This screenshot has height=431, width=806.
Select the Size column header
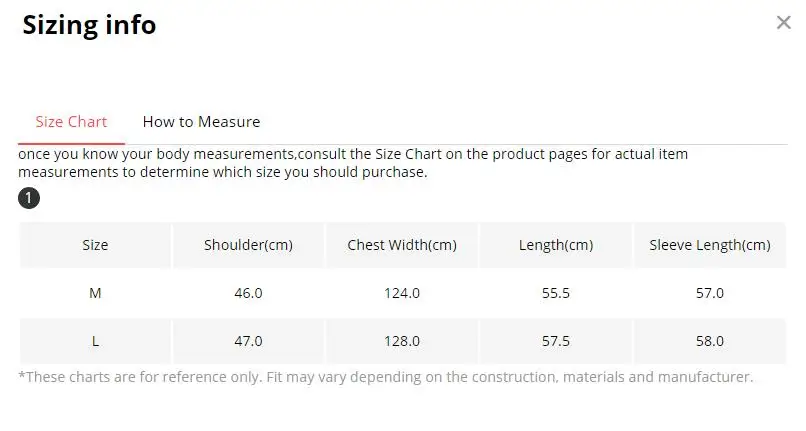coord(95,245)
